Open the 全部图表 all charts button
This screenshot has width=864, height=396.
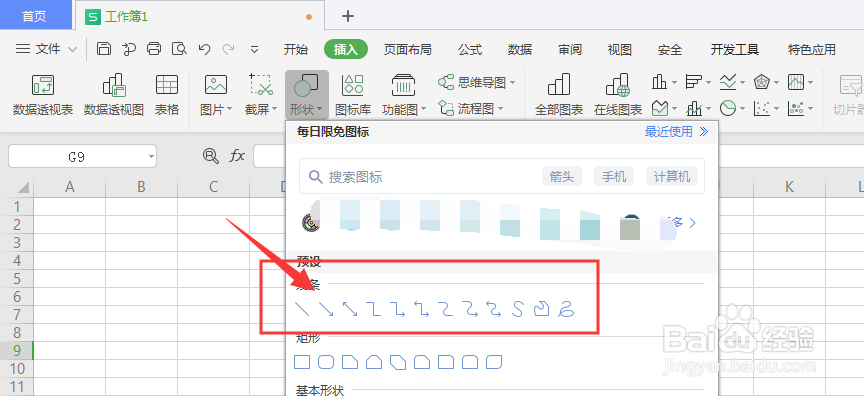pyautogui.click(x=559, y=95)
